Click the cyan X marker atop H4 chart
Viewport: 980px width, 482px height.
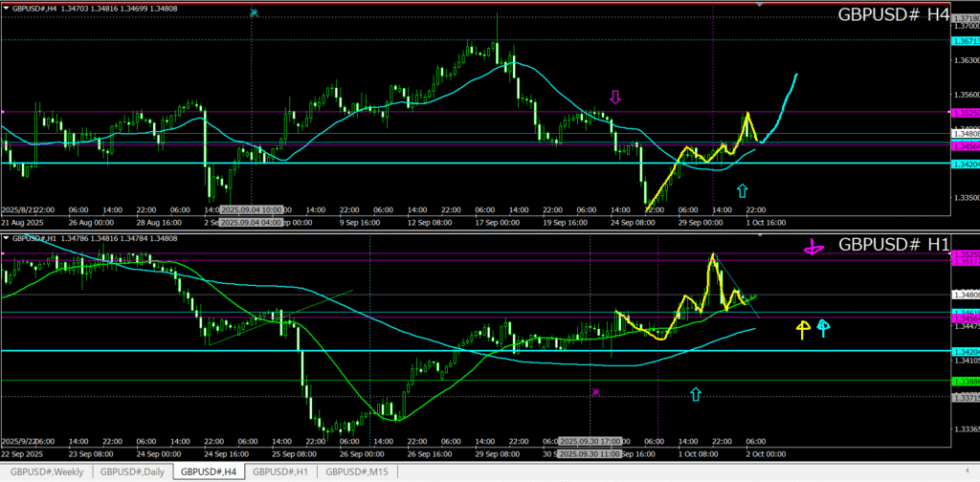(x=253, y=13)
